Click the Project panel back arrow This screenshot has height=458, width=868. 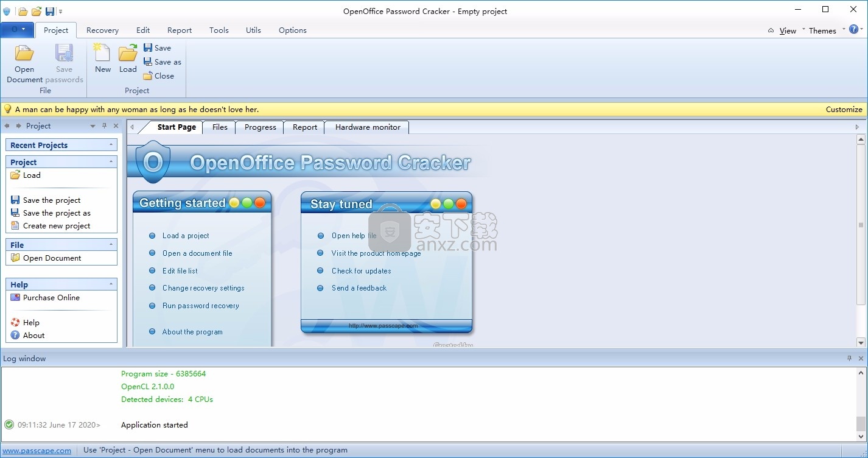(x=7, y=126)
